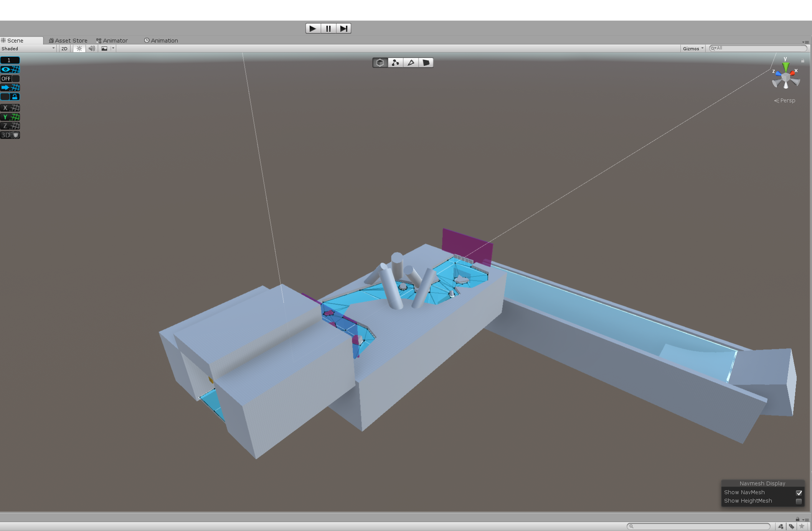Click the snap value 1 field
Image resolution: width=812 pixels, height=531 pixels.
pyautogui.click(x=10, y=60)
